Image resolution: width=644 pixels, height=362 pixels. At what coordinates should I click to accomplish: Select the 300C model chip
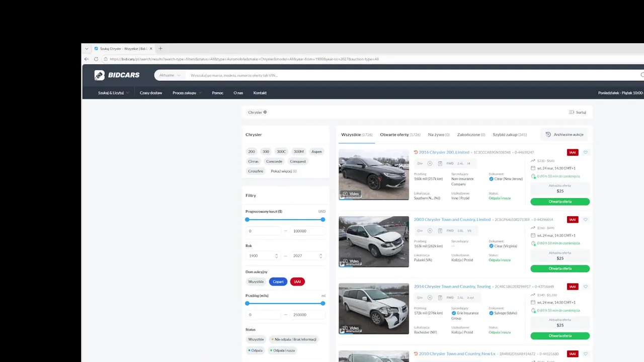[x=281, y=151]
